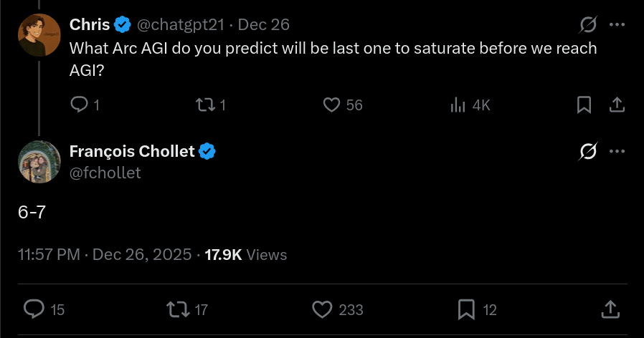Open the @chatgpt21 handle link

coord(181,25)
